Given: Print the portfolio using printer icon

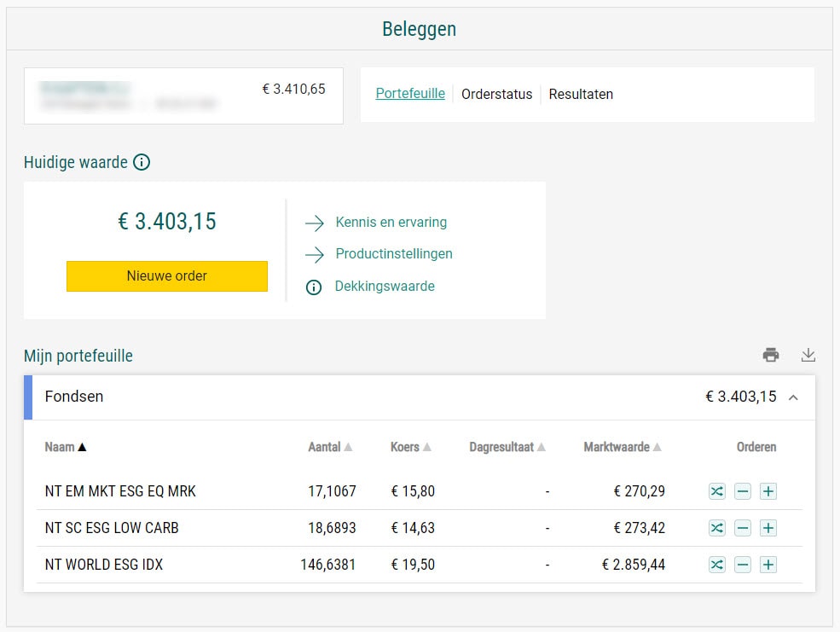Looking at the screenshot, I should click(771, 355).
